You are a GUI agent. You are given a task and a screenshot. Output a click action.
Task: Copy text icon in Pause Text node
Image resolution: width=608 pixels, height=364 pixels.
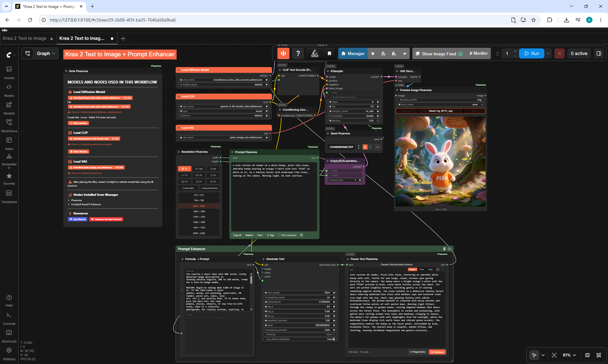(x=438, y=269)
